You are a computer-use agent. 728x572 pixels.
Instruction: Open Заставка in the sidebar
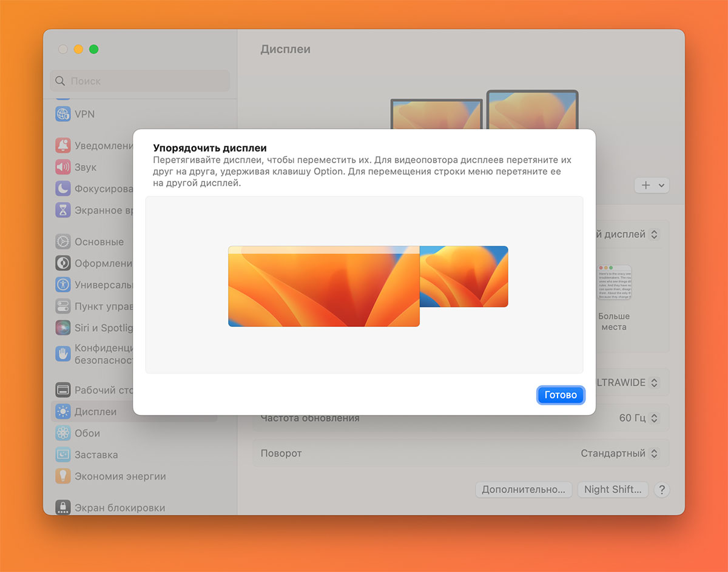pyautogui.click(x=134, y=454)
